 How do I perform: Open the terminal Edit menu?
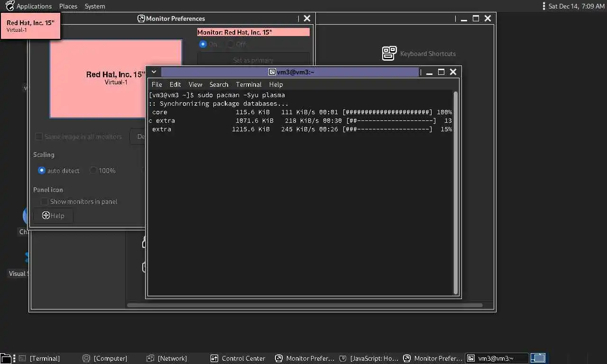(175, 84)
